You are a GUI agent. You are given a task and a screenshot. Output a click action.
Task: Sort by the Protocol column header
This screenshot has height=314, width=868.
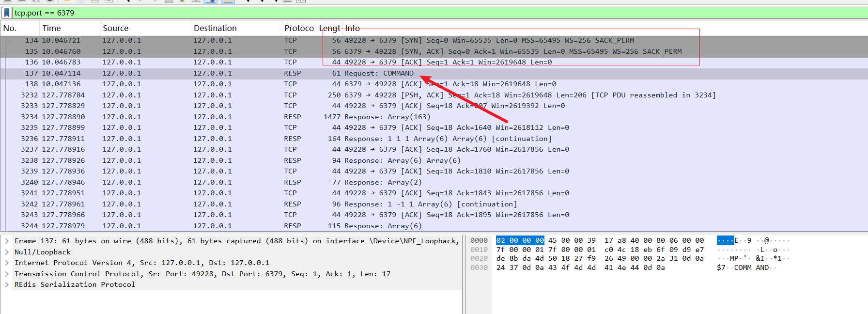[x=299, y=28]
